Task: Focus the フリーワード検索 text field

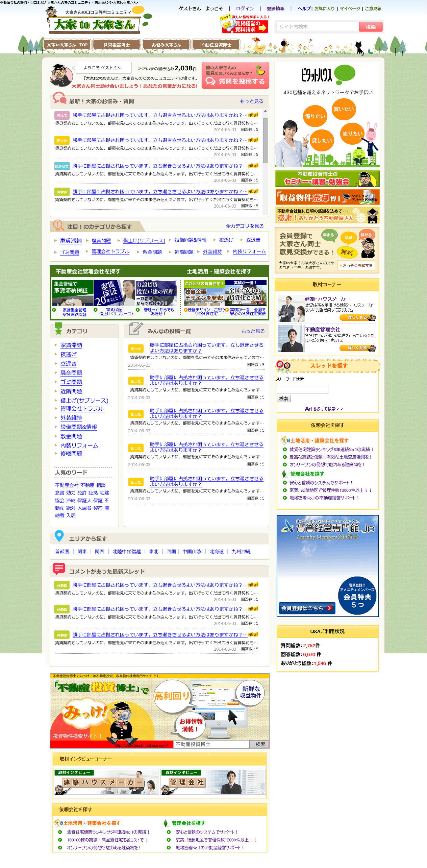Action: click(x=302, y=390)
